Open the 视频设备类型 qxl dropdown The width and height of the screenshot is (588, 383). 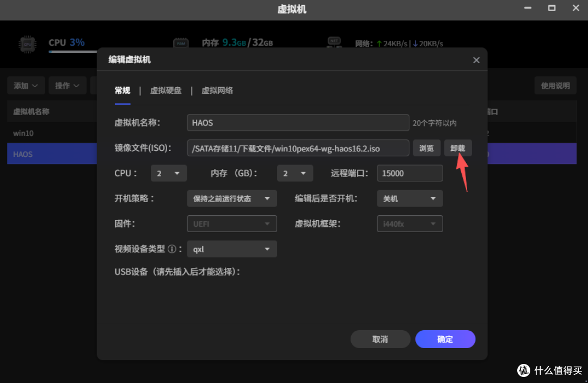click(x=232, y=249)
